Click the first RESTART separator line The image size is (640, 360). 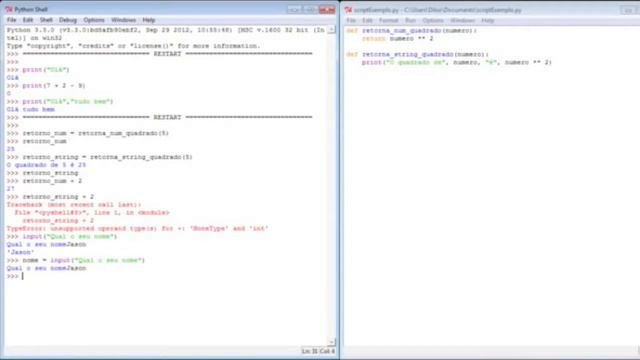[160, 54]
